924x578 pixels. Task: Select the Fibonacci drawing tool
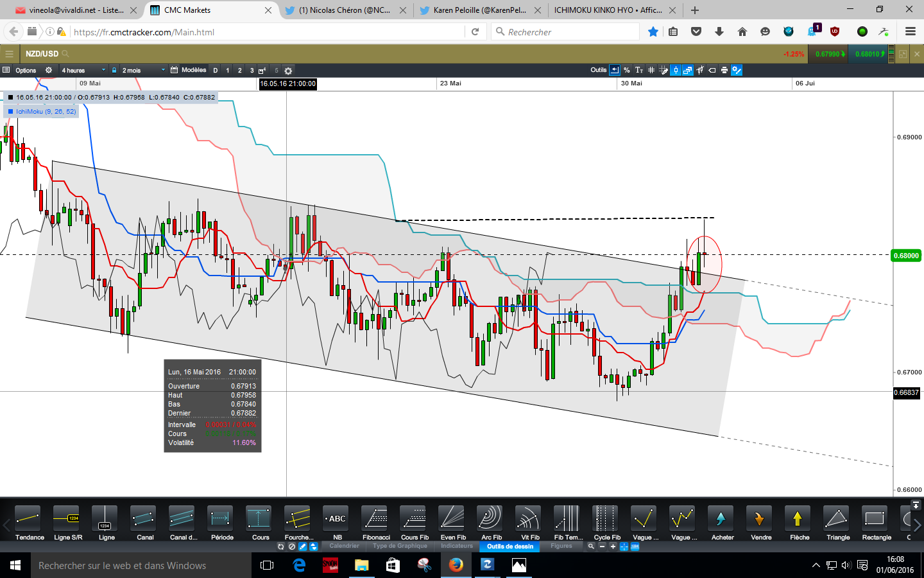(x=376, y=522)
